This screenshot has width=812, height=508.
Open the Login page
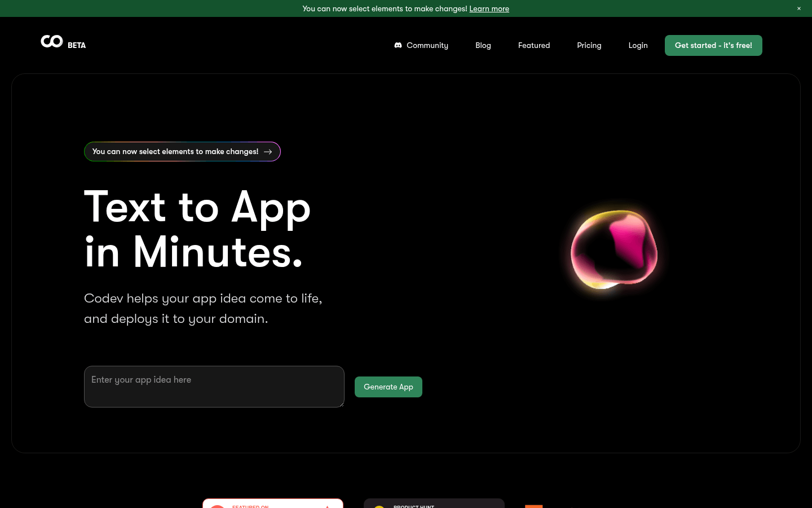[638, 45]
